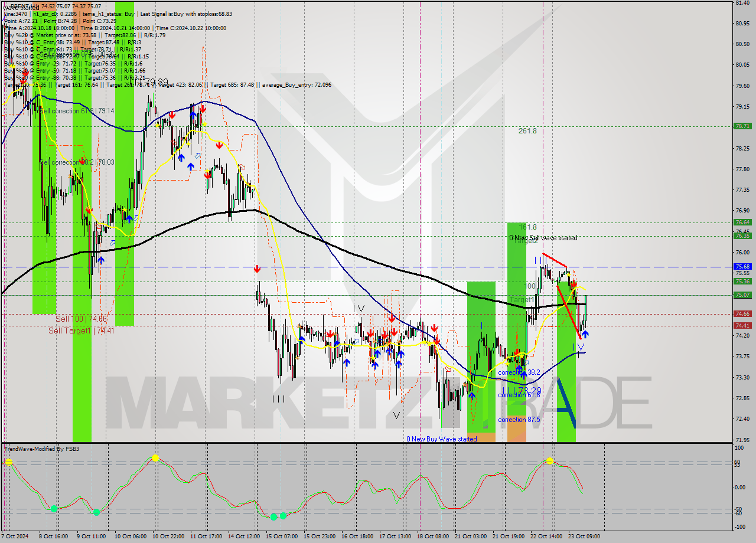Image resolution: width=756 pixels, height=543 pixels.
Task: Click the 73.30 value on price axis
Action: [742, 377]
